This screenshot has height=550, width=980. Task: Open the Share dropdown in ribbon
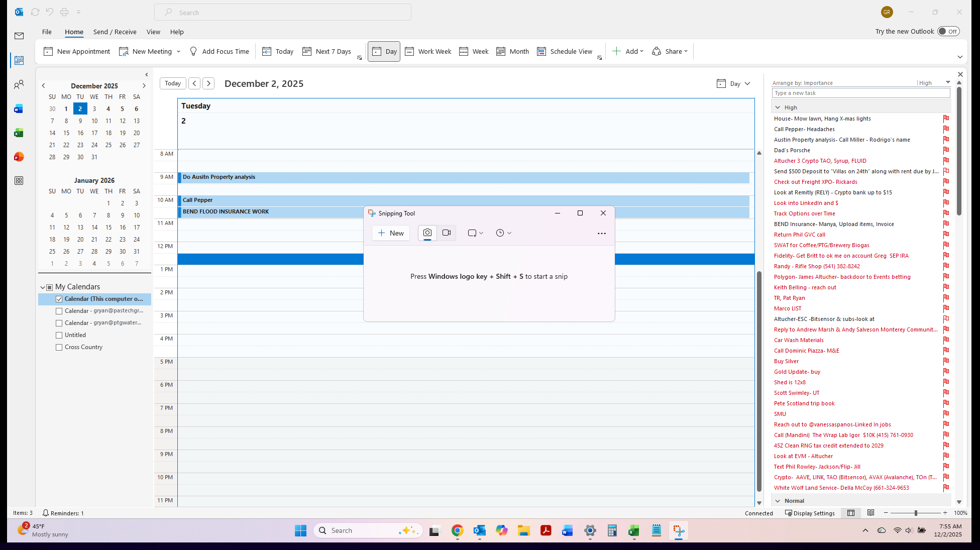[x=670, y=51]
